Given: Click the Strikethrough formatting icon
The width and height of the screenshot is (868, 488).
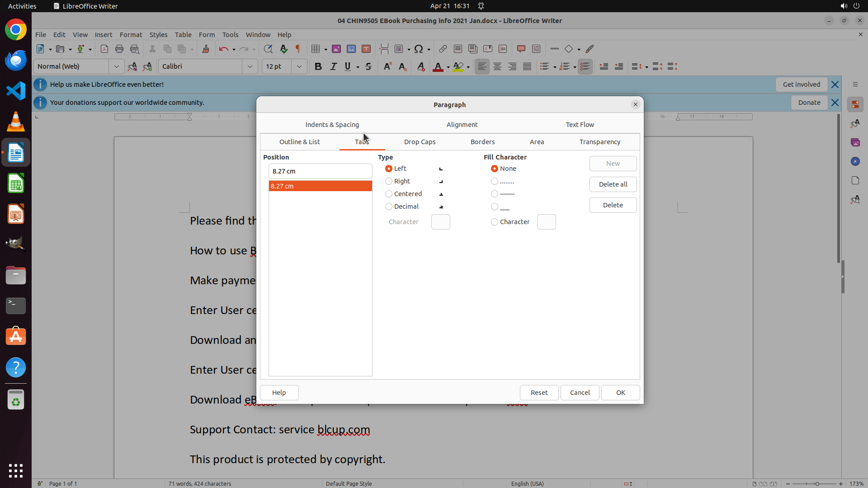Looking at the screenshot, I should point(368,66).
